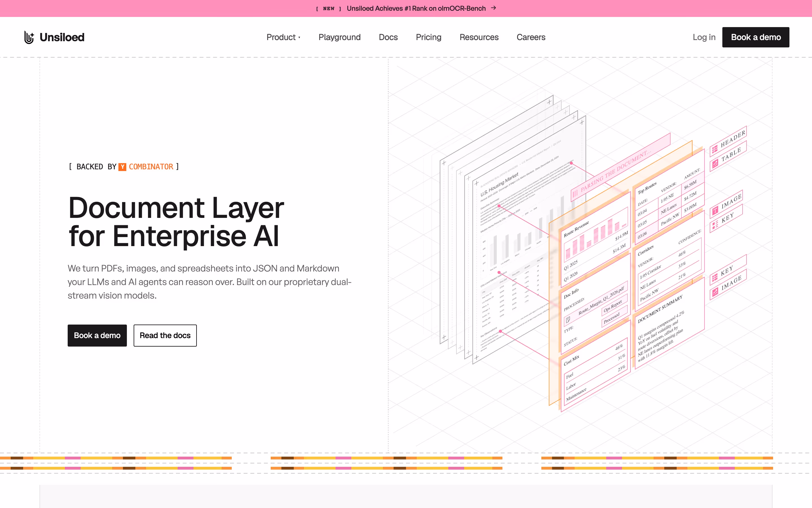This screenshot has height=508, width=812.
Task: Click the Route Revenue chart card
Action: (595, 240)
